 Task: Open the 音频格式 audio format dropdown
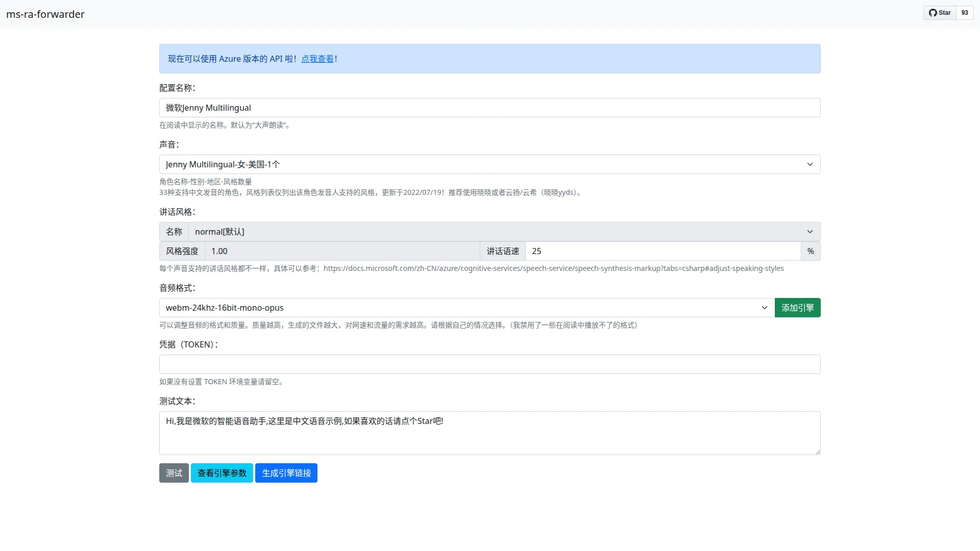(x=467, y=308)
